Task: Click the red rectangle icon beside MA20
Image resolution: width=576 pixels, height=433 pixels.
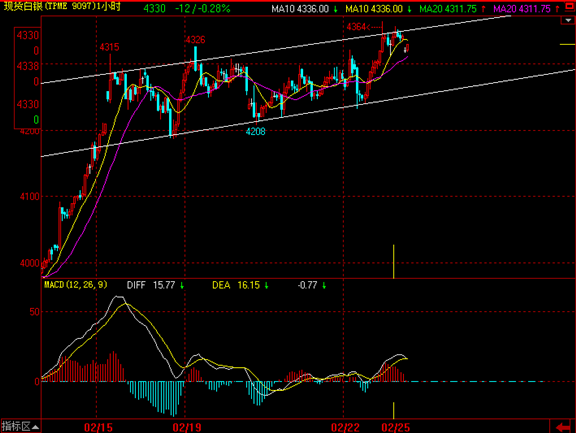Action: pos(569,8)
